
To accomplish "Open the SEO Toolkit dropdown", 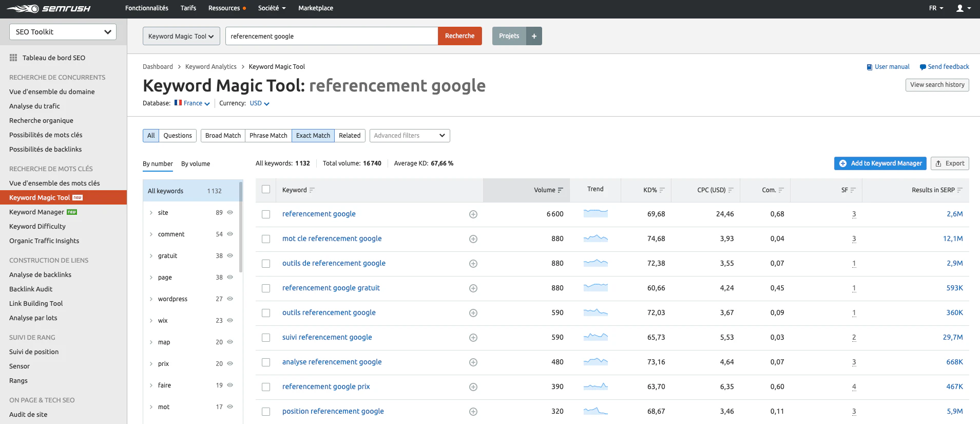I will click(x=63, y=32).
